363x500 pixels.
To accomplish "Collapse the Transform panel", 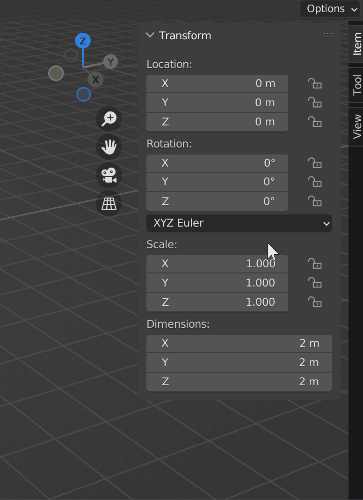I will pos(150,35).
